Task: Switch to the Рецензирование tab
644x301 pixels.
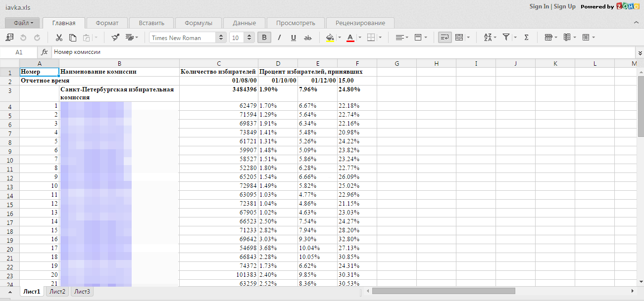Action: point(360,23)
